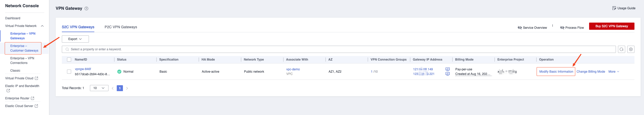Click monitor icon beside second gateway IP

tap(448, 74)
